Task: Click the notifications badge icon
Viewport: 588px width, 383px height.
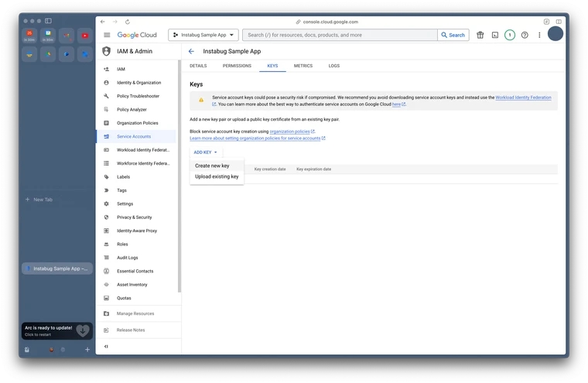Action: pos(510,35)
